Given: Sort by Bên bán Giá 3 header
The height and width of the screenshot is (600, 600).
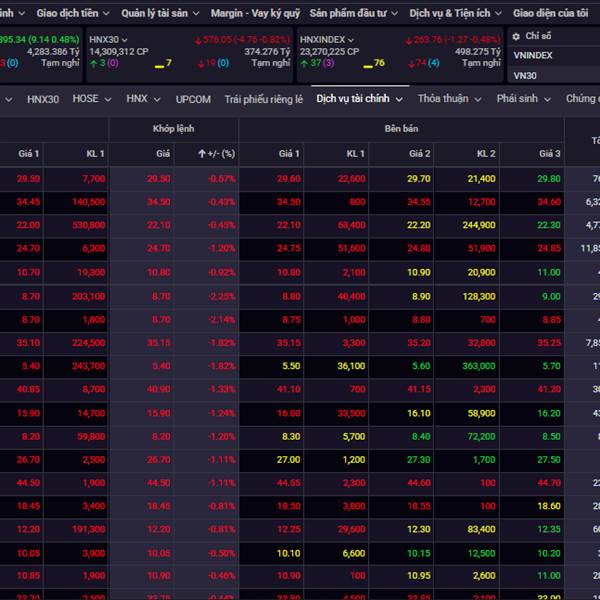Looking at the screenshot, I should click(x=550, y=154).
